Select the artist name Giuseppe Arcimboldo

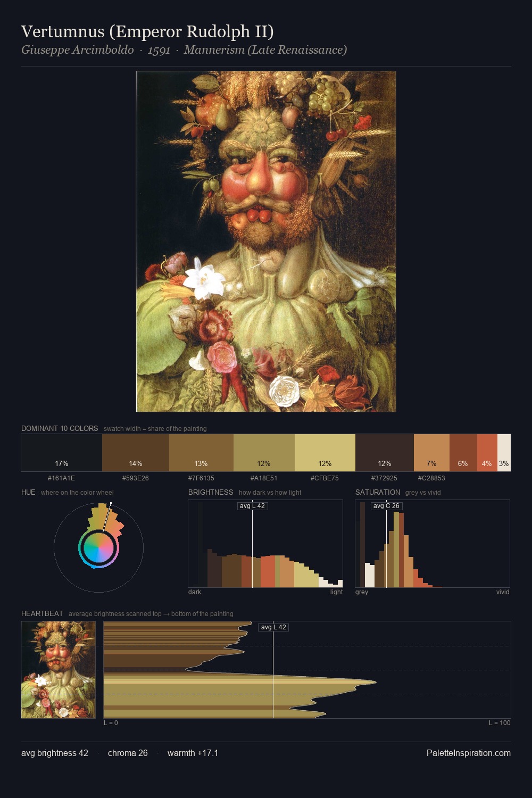(x=78, y=50)
